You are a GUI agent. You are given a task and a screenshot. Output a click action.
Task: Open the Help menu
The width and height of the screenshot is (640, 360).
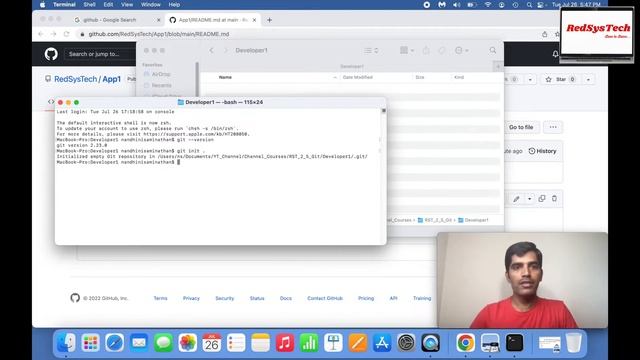[x=174, y=5]
